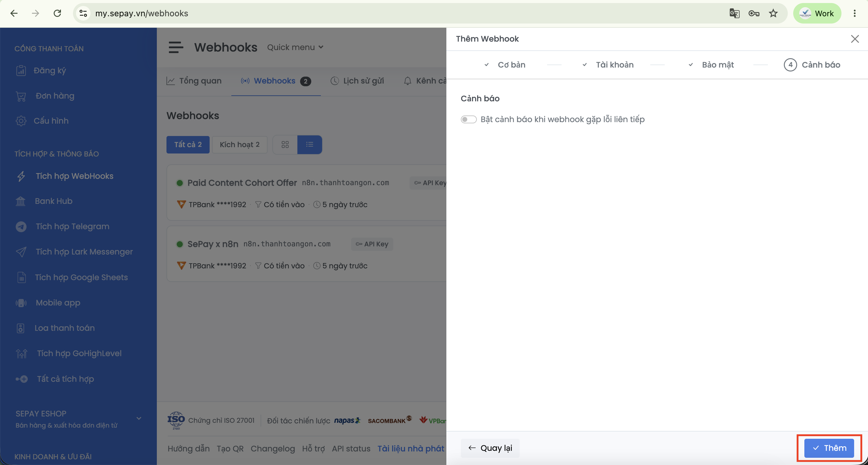Click the browser back arrow
The height and width of the screenshot is (465, 868).
coord(14,14)
